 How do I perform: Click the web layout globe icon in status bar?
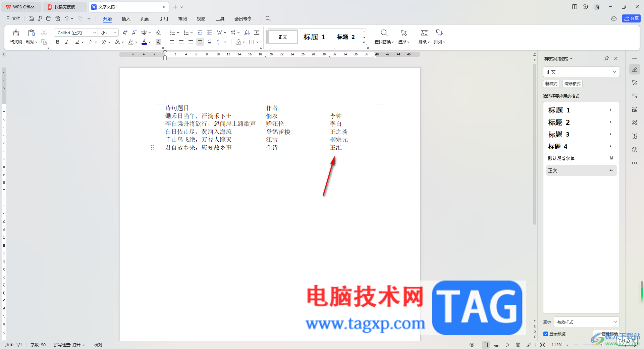[x=518, y=345]
